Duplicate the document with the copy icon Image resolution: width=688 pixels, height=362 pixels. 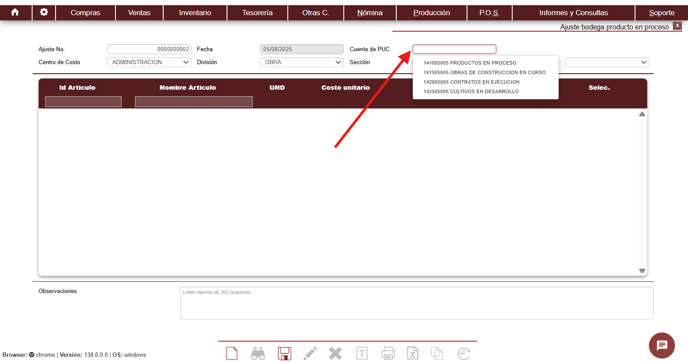click(x=437, y=353)
